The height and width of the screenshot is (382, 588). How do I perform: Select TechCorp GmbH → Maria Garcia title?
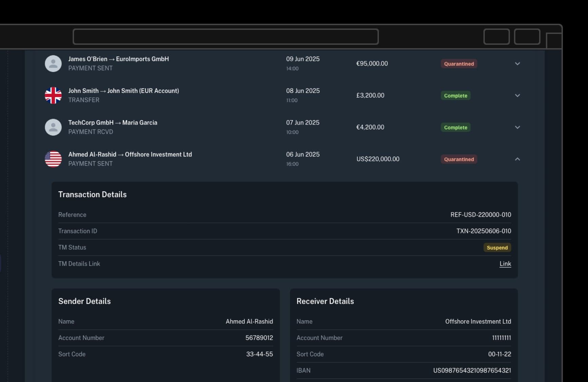[113, 122]
